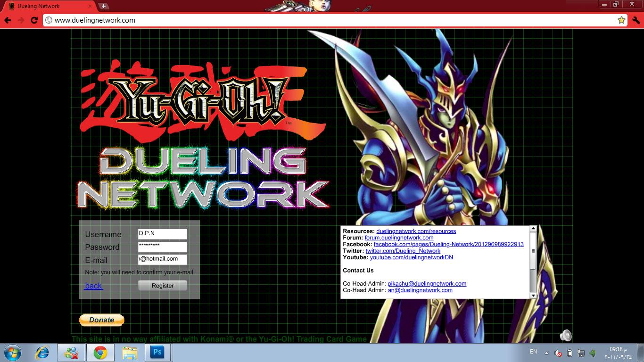Open duelingnetwork.com/resources link

click(x=416, y=231)
